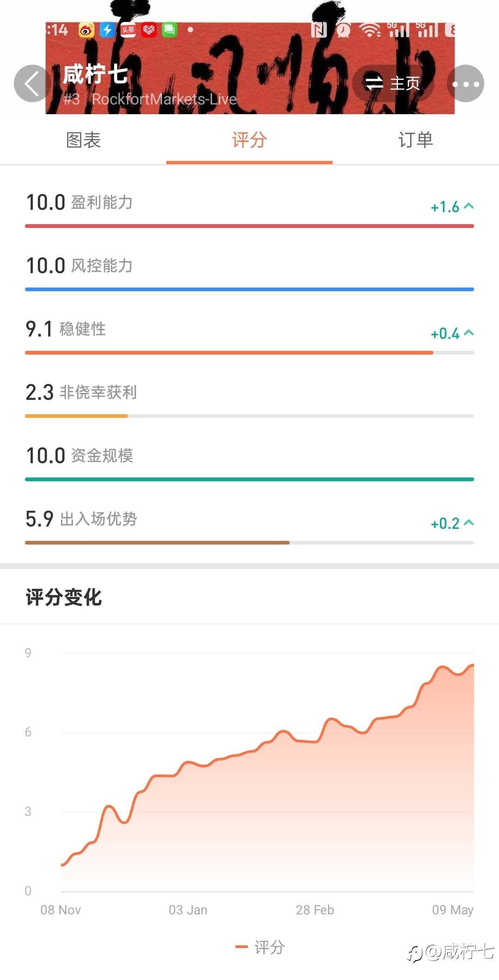Tap the green message notification icon

tap(170, 30)
